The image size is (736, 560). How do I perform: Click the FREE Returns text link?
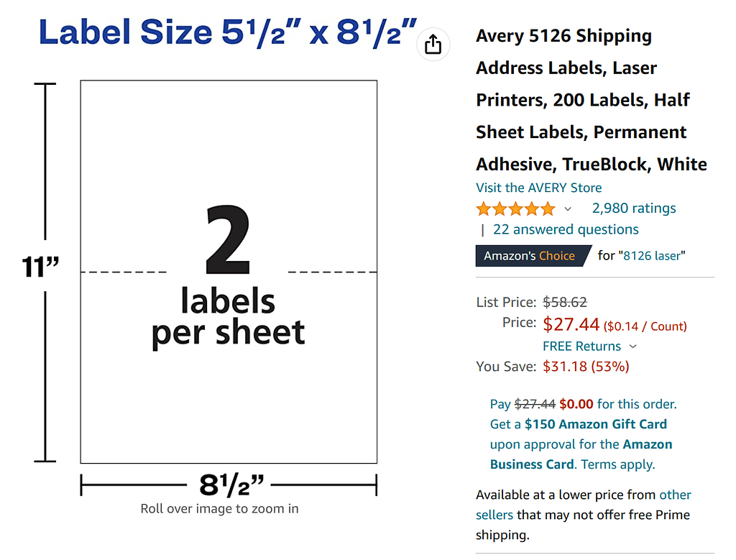(x=581, y=346)
